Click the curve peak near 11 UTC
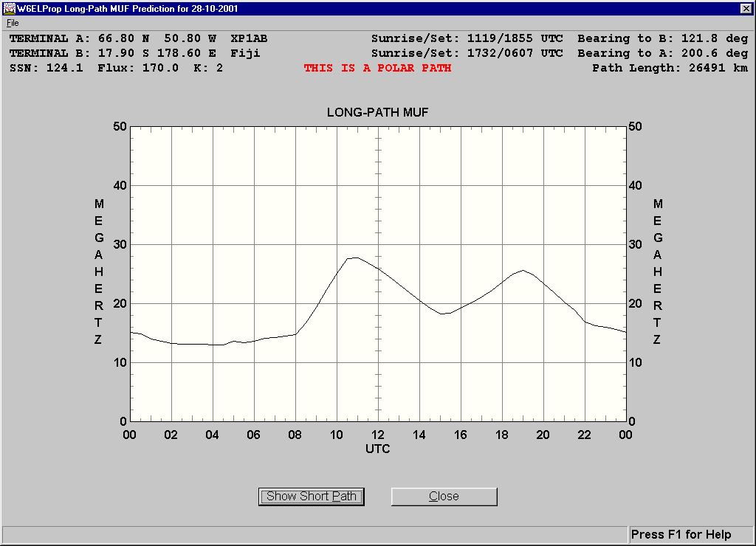 pos(355,258)
